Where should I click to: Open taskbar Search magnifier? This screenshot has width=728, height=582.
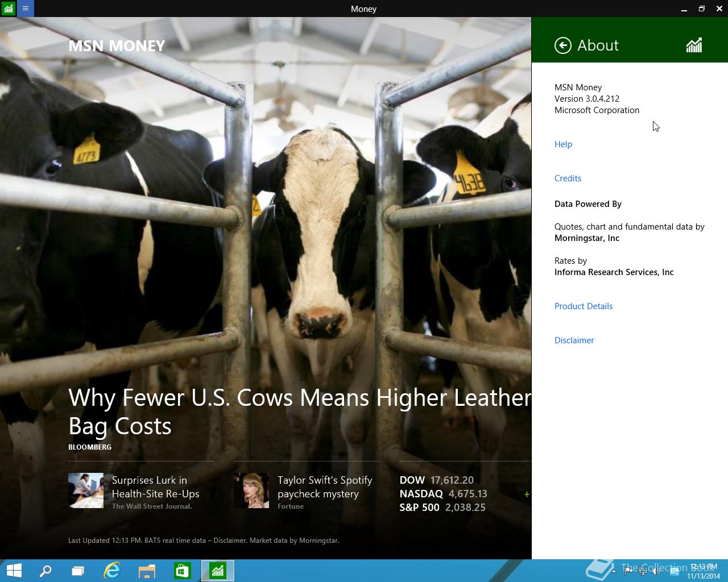[45, 571]
